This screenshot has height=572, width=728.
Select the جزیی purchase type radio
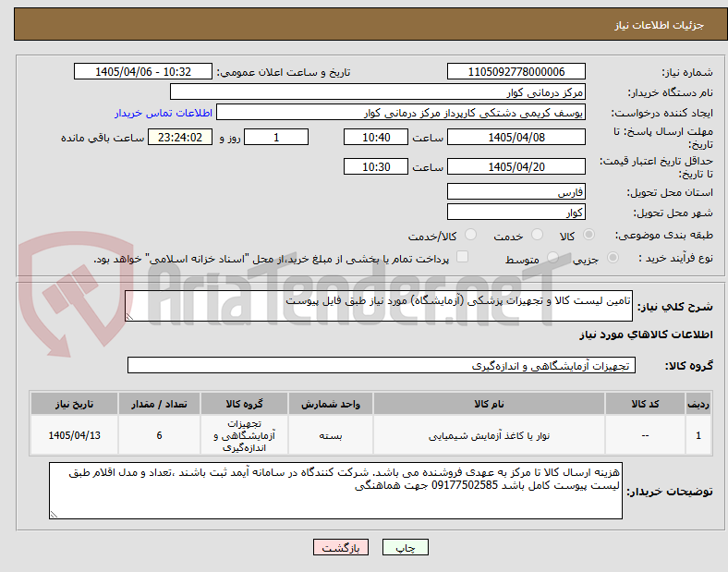[613, 257]
